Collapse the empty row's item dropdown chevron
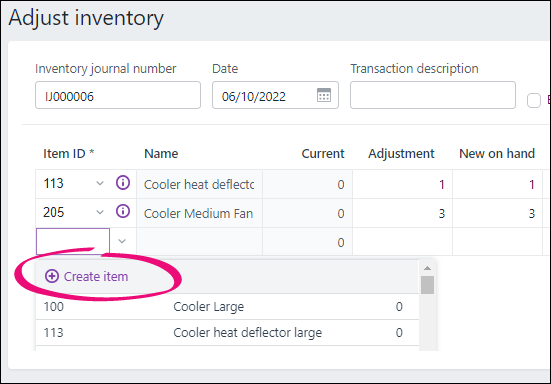This screenshot has width=551, height=384. tap(122, 241)
